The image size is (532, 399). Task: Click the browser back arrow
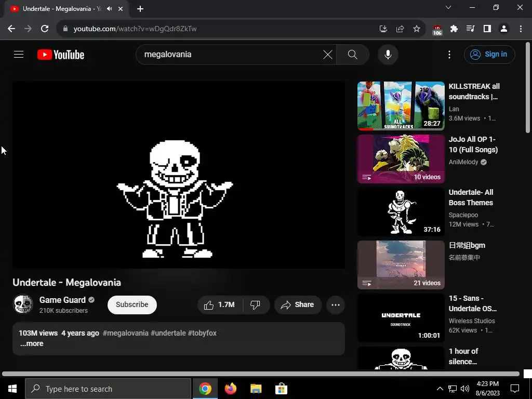[11, 29]
